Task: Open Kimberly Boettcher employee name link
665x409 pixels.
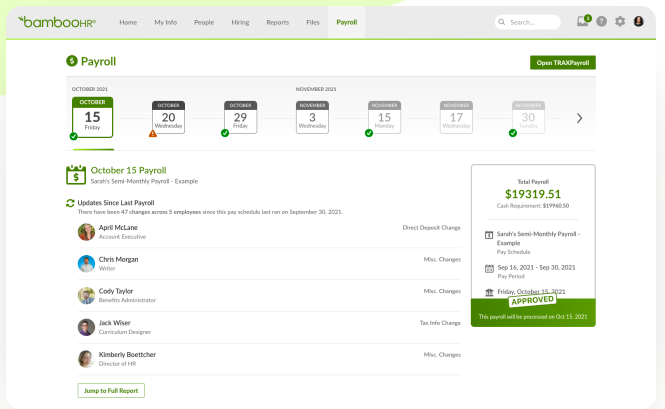Action: point(127,355)
